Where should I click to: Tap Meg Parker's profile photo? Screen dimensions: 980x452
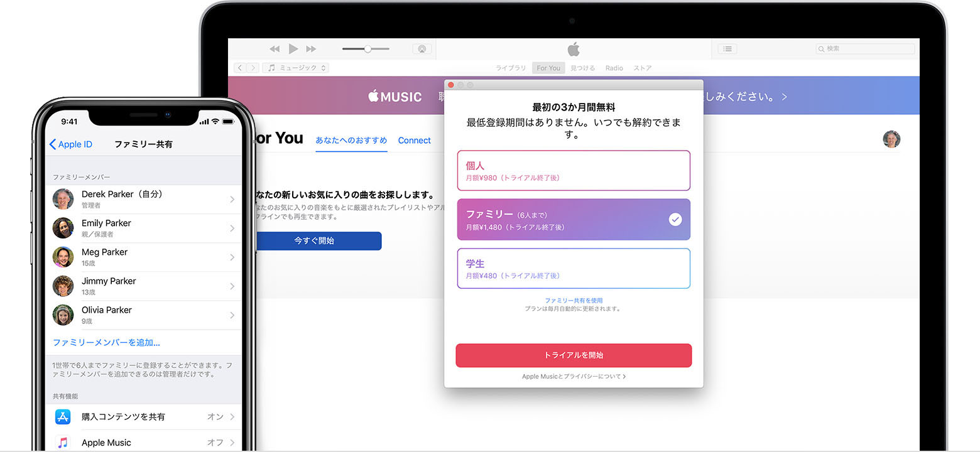coord(63,257)
